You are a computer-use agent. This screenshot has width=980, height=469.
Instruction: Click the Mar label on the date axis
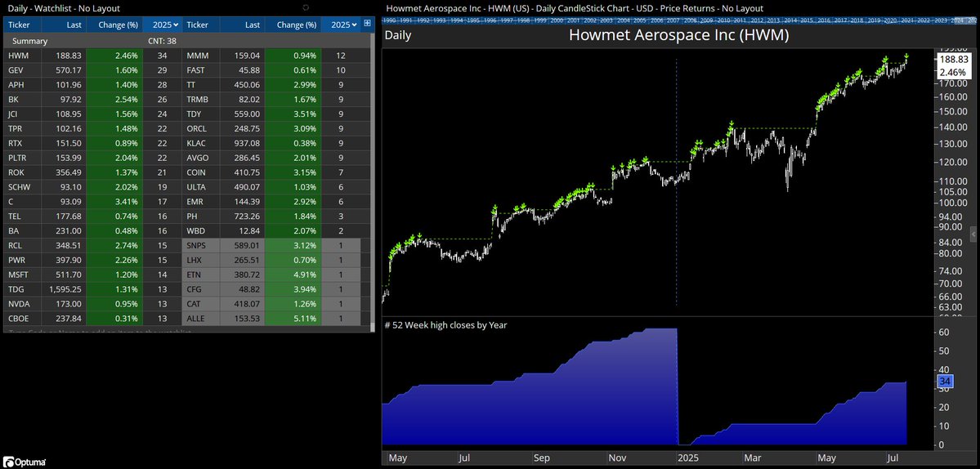(x=753, y=458)
